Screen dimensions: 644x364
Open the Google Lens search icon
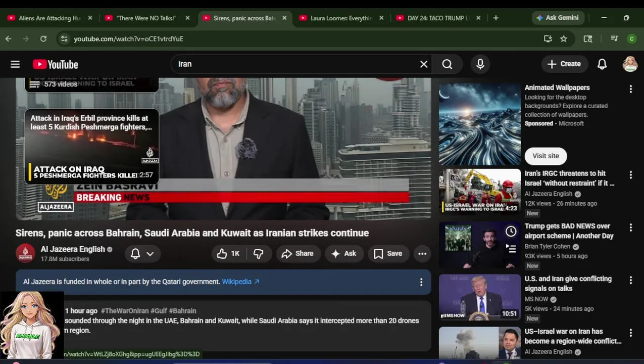(x=588, y=38)
